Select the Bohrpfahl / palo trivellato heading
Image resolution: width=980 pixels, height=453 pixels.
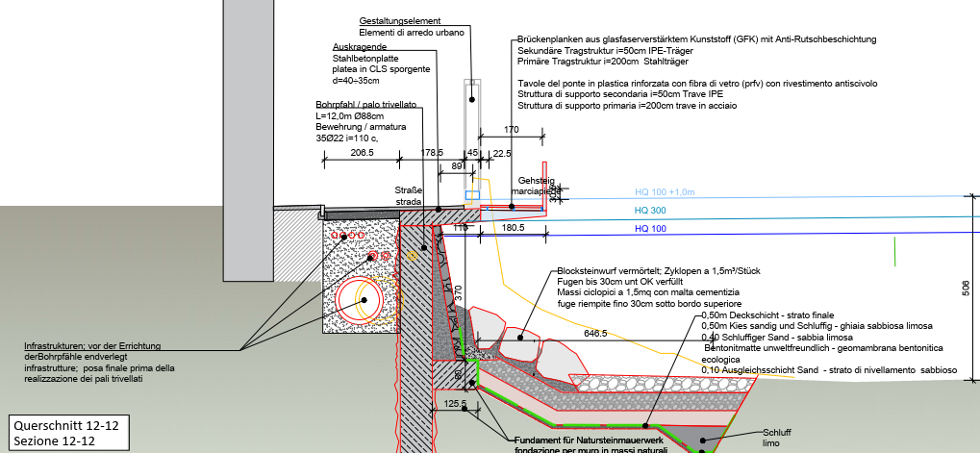365,104
